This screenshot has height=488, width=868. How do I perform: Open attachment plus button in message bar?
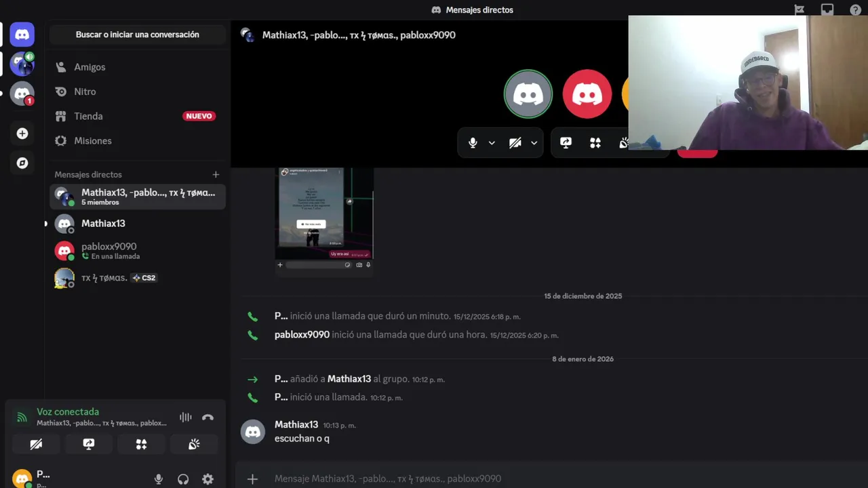[252, 479]
